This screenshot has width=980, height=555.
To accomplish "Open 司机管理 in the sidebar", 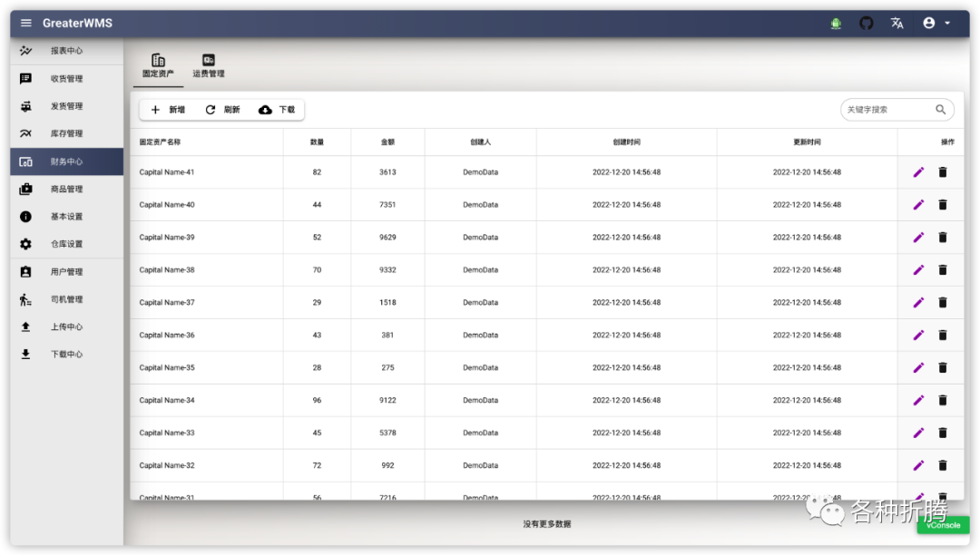I will pyautogui.click(x=66, y=299).
